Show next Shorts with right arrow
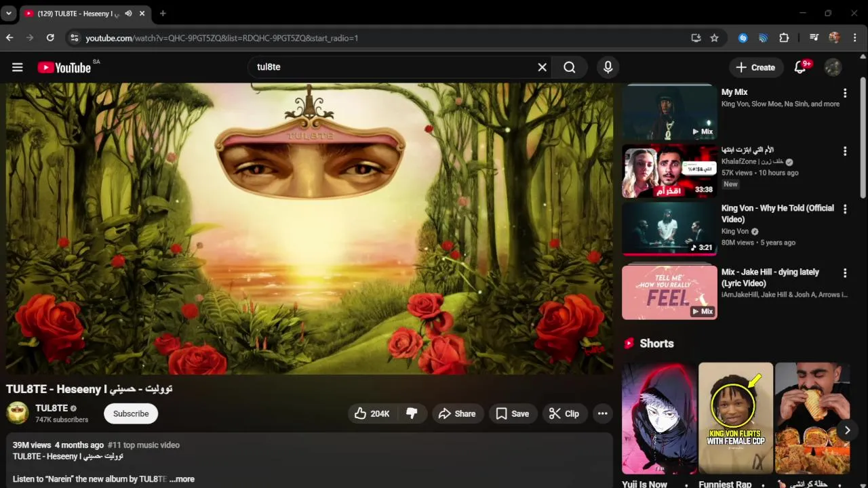868x488 pixels. (847, 430)
